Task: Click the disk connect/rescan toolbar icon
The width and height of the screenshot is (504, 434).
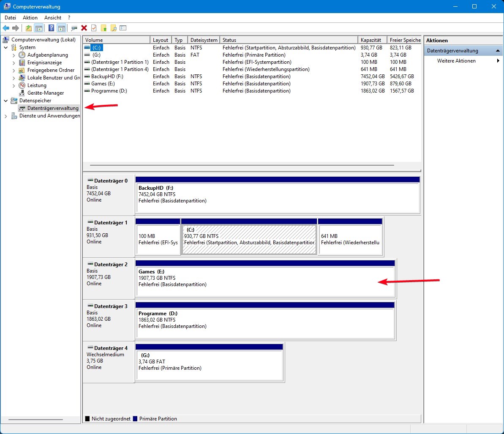Action: pyautogui.click(x=74, y=28)
